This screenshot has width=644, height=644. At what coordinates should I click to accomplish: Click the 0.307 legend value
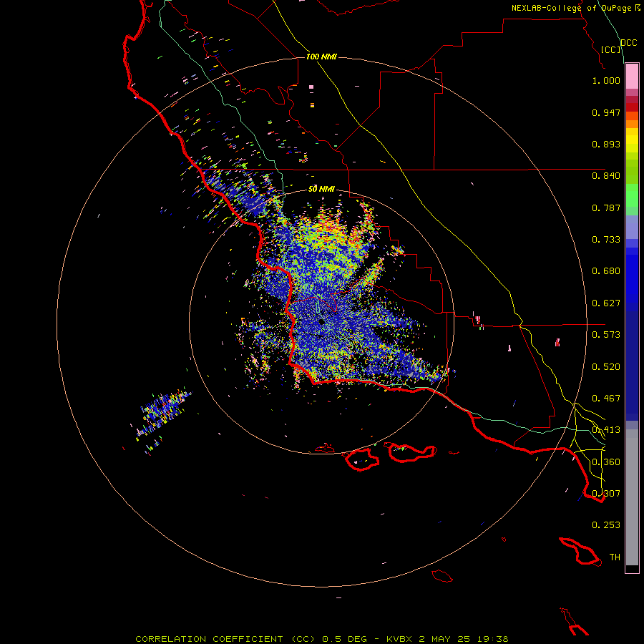point(606,494)
